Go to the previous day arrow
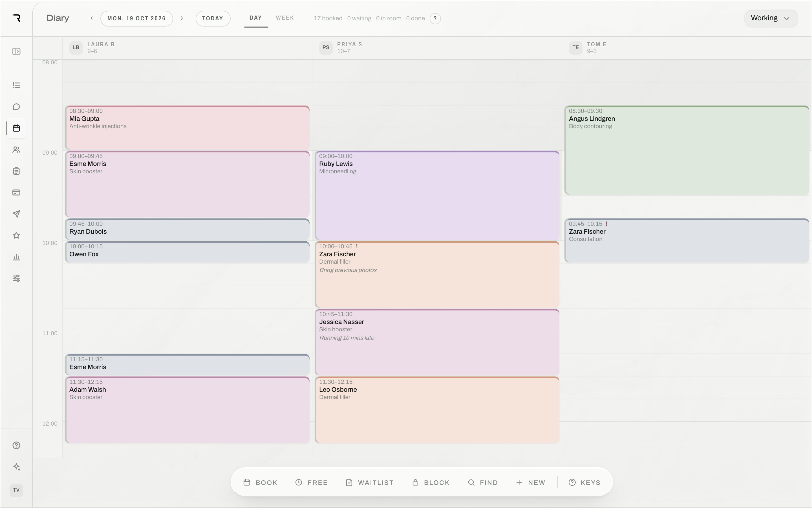 (92, 18)
